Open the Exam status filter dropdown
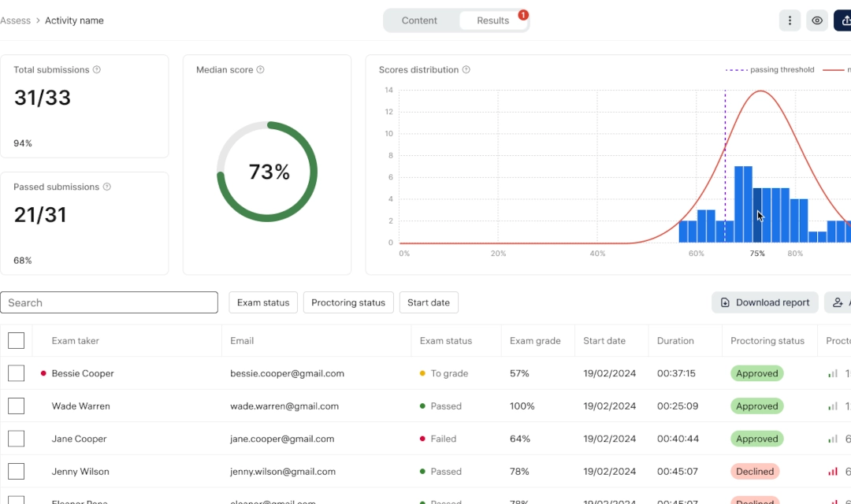The width and height of the screenshot is (851, 504). 263,302
